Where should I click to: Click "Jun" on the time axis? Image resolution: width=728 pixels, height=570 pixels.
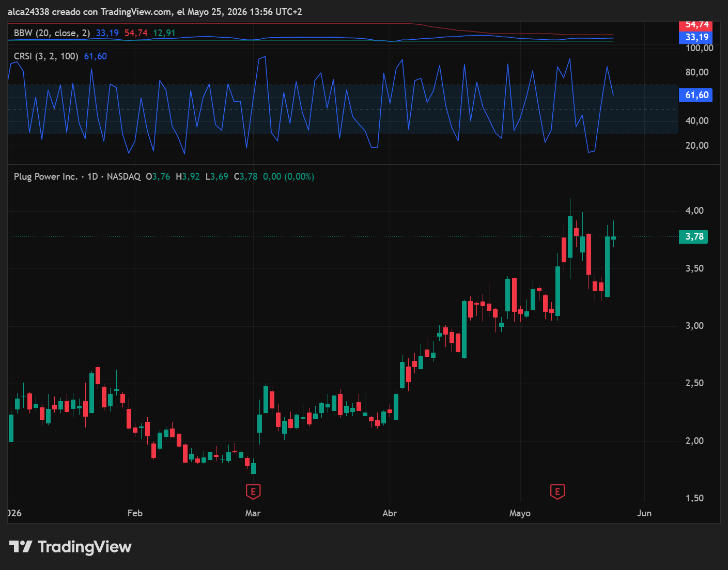point(644,513)
